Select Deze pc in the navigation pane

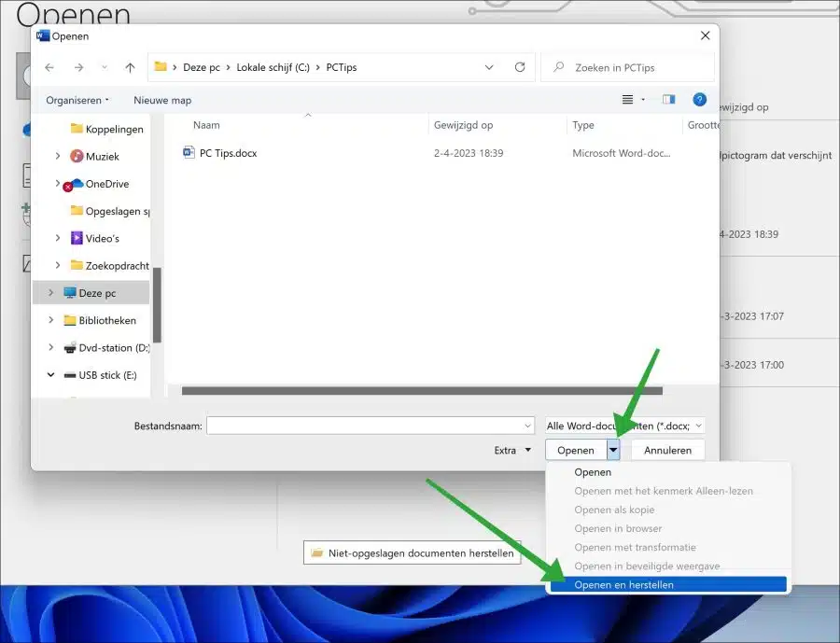click(x=91, y=292)
